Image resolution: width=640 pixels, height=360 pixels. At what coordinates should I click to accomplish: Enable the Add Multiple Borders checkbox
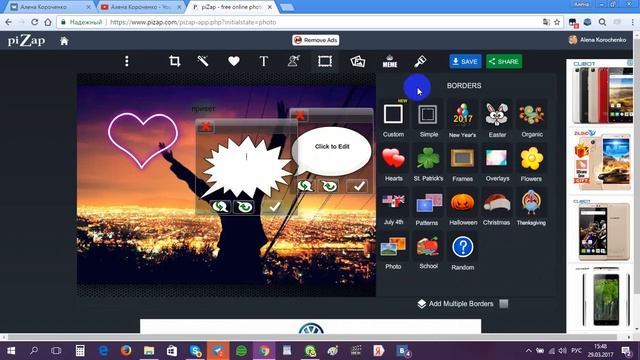[504, 304]
